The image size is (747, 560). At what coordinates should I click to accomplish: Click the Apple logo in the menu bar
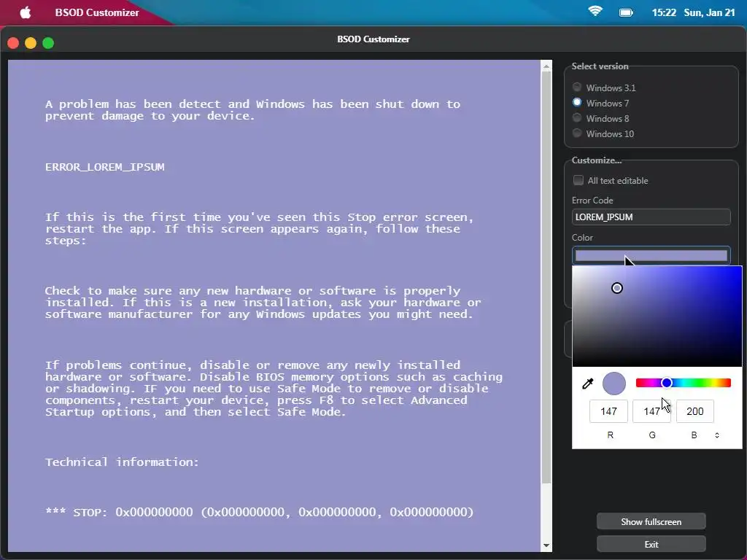26,12
